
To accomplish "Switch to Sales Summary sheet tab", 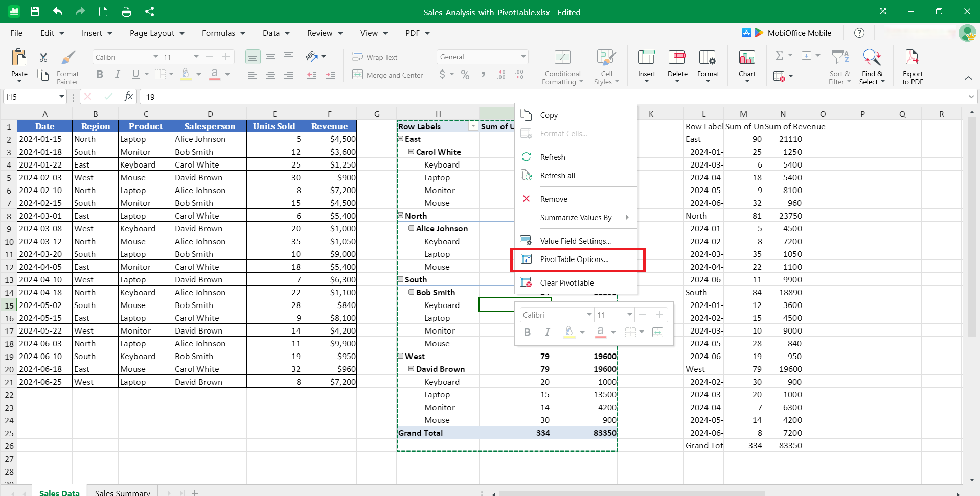I will click(x=123, y=492).
